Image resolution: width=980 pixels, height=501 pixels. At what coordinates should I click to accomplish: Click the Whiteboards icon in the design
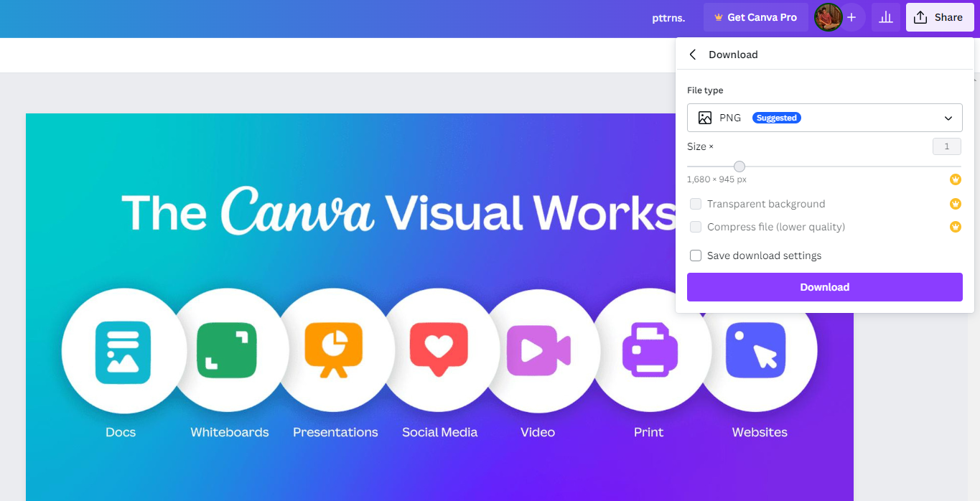coord(227,351)
